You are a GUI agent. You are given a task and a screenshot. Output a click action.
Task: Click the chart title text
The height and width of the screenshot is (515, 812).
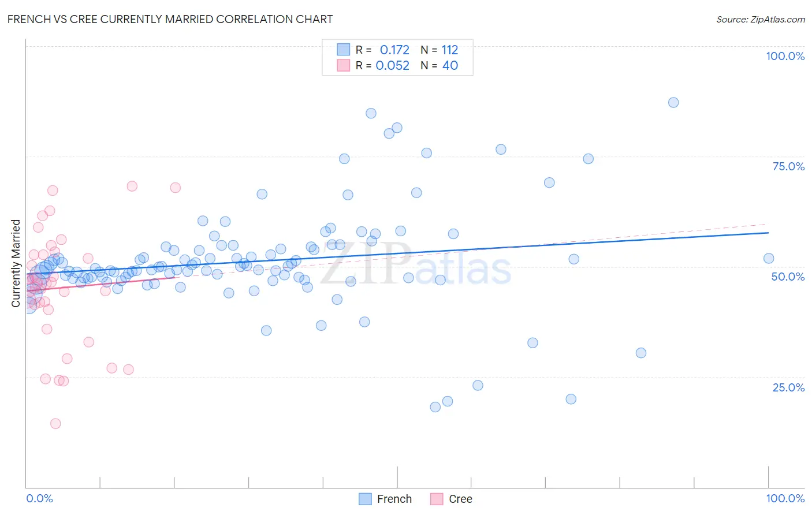170,19
